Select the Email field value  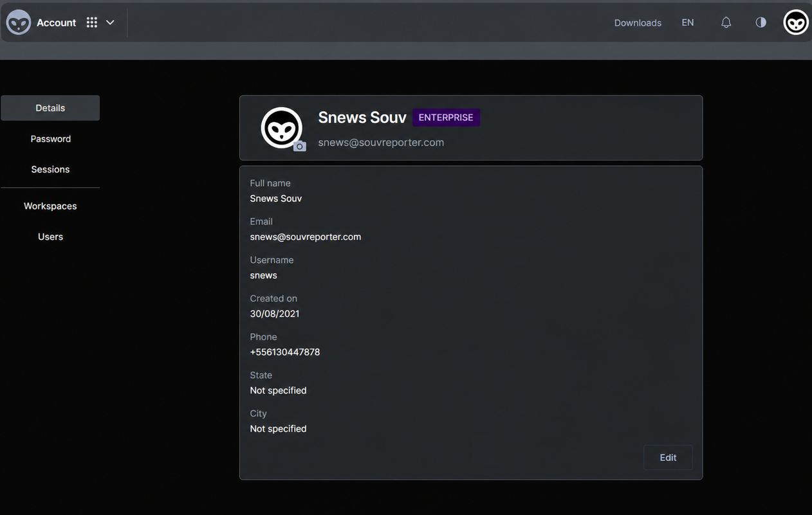point(306,237)
